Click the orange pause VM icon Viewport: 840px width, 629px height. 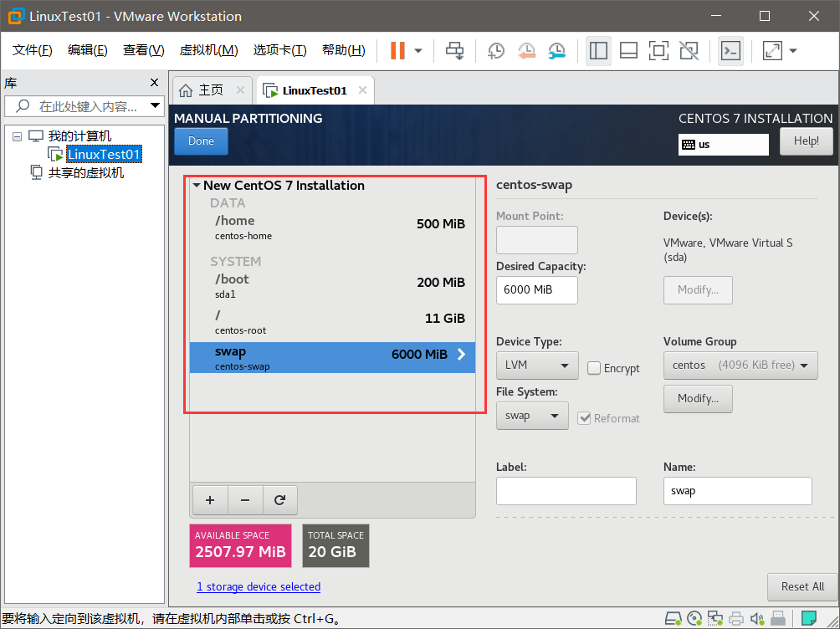point(397,51)
